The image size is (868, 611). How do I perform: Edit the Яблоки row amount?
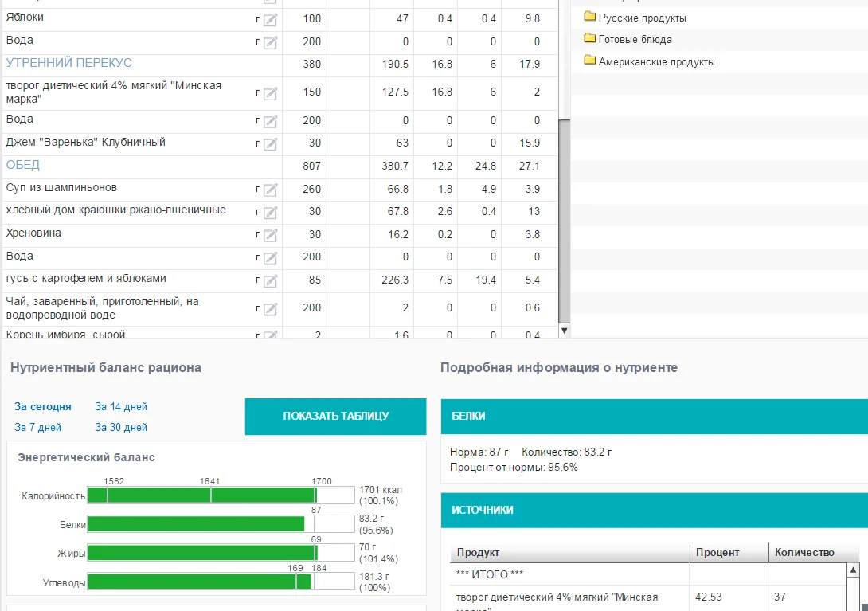270,20
